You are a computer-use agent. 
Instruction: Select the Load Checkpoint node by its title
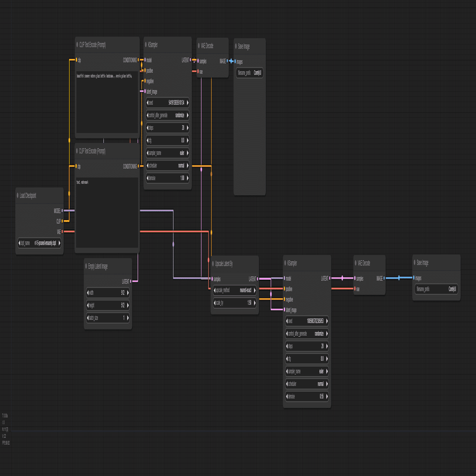(28, 195)
